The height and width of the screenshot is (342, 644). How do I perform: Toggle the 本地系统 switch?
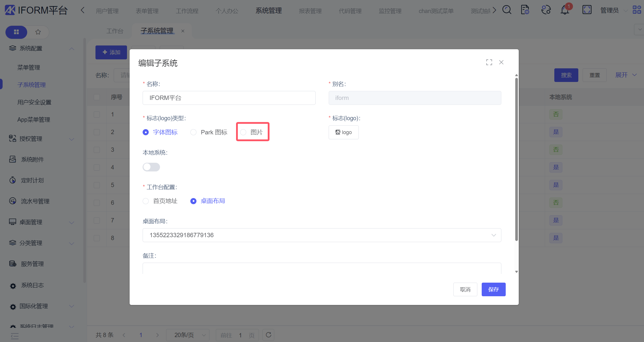point(151,167)
